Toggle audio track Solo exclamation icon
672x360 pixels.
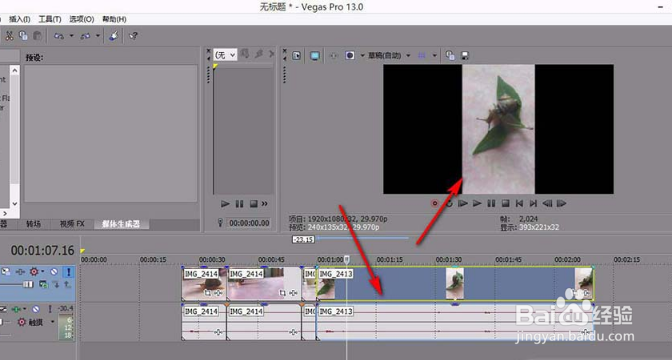50,309
